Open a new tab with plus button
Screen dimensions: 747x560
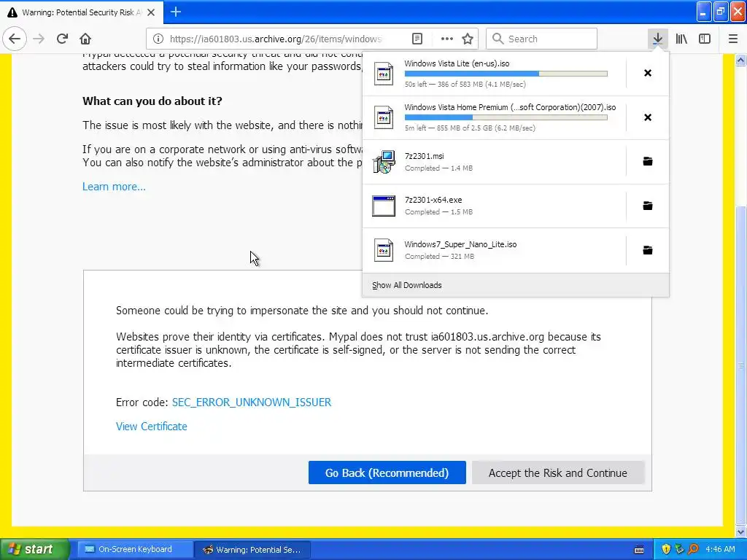(x=176, y=12)
